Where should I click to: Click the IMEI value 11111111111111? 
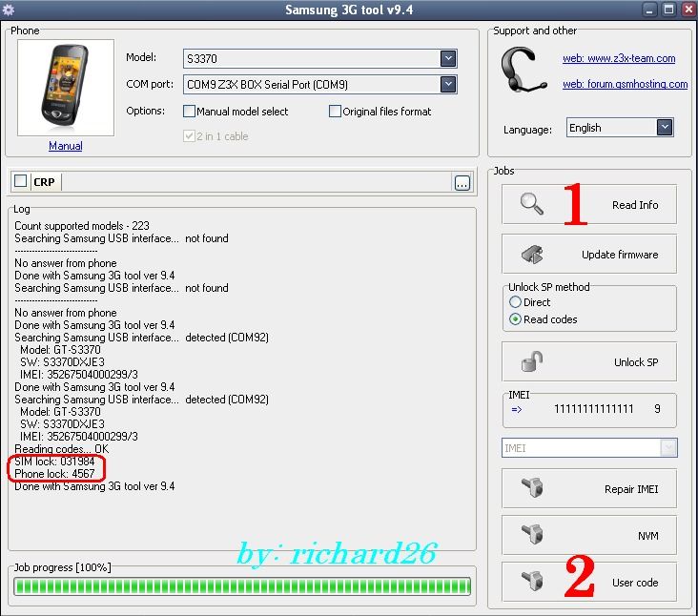(593, 409)
